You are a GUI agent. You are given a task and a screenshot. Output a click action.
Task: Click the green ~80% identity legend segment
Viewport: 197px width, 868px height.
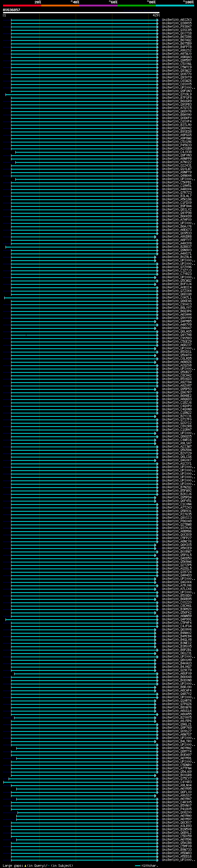tap(137, 6)
